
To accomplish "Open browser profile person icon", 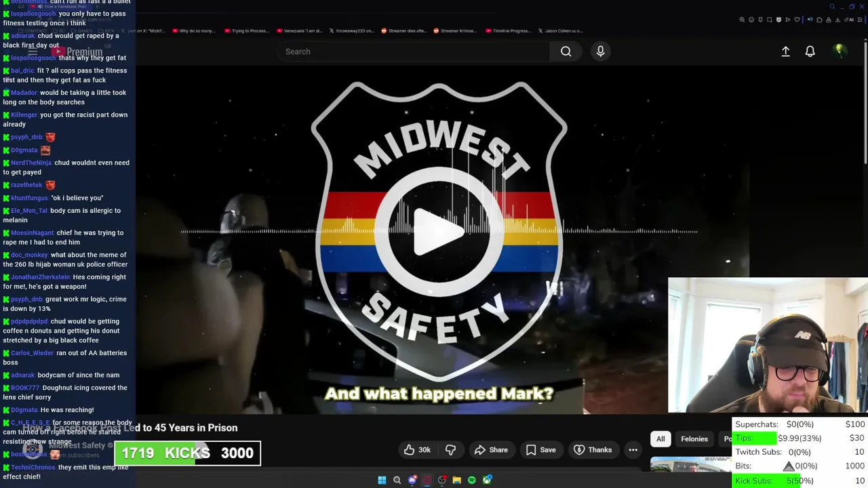I will coord(829,20).
